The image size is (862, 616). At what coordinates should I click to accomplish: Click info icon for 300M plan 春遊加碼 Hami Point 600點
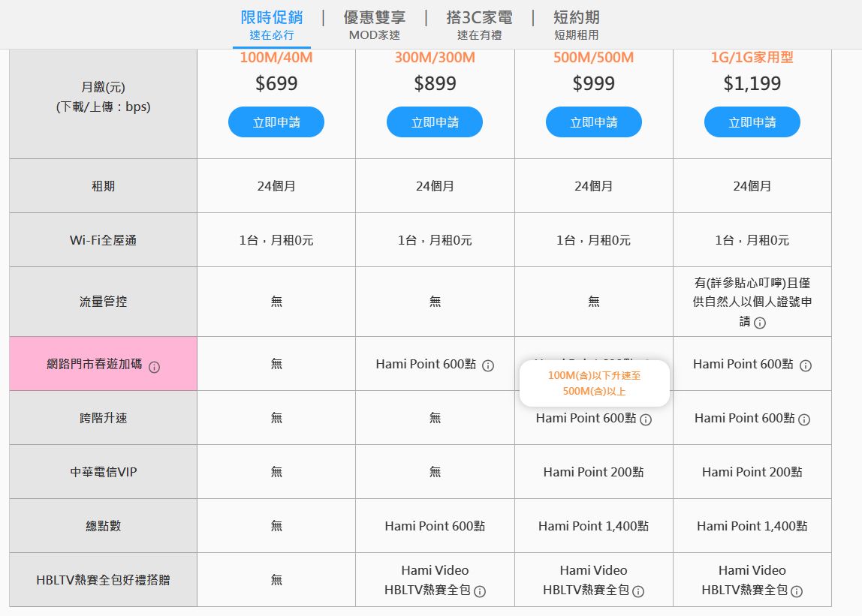(487, 365)
